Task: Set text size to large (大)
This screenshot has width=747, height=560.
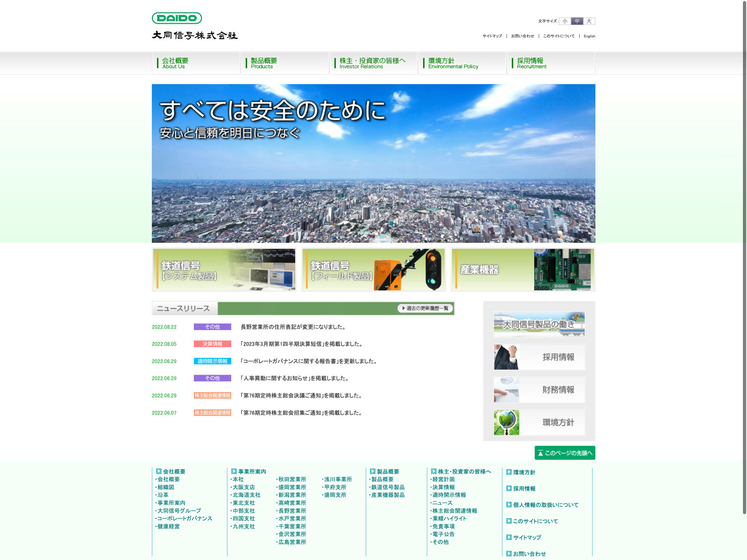Action: coord(589,21)
